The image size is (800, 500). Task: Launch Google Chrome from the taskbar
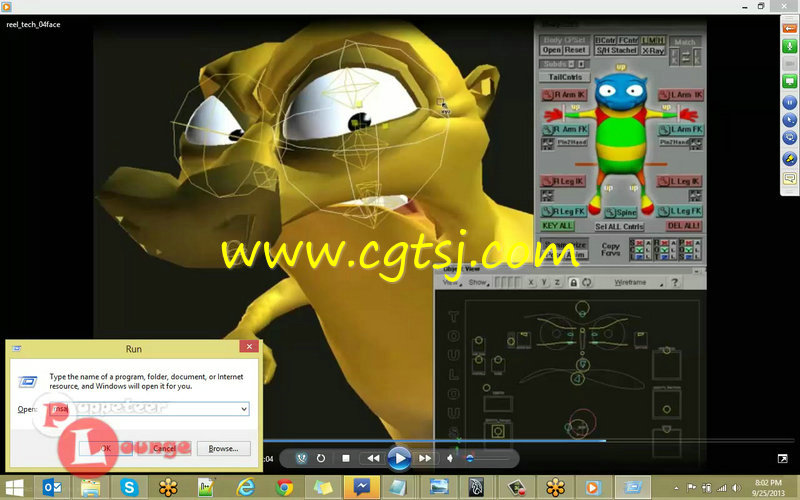pyautogui.click(x=284, y=488)
